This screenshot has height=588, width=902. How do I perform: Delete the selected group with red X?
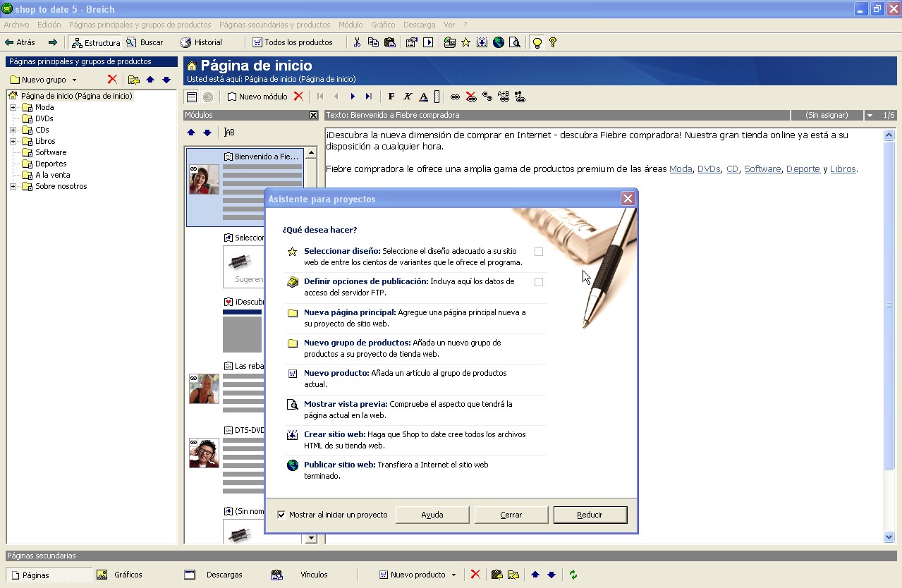tap(112, 80)
